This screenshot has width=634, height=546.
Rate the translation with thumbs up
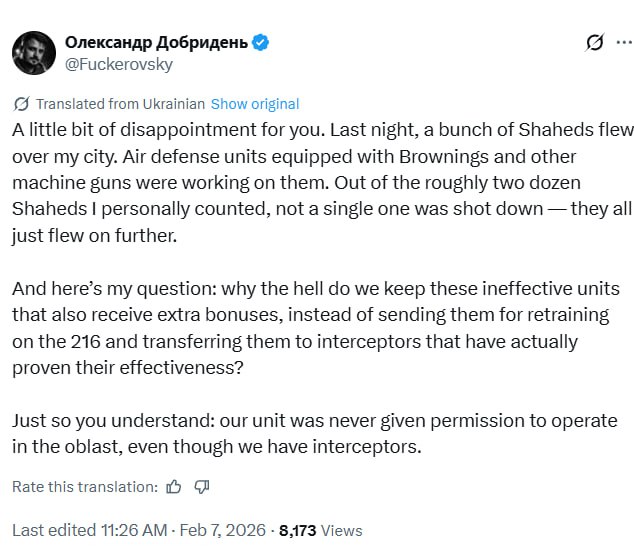[x=174, y=487]
